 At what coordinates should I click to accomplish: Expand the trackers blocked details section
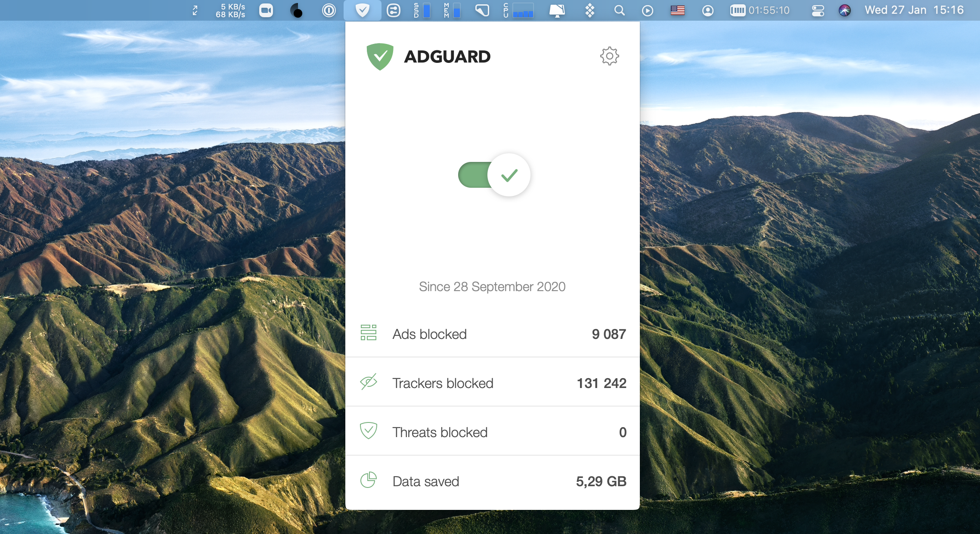coord(493,383)
